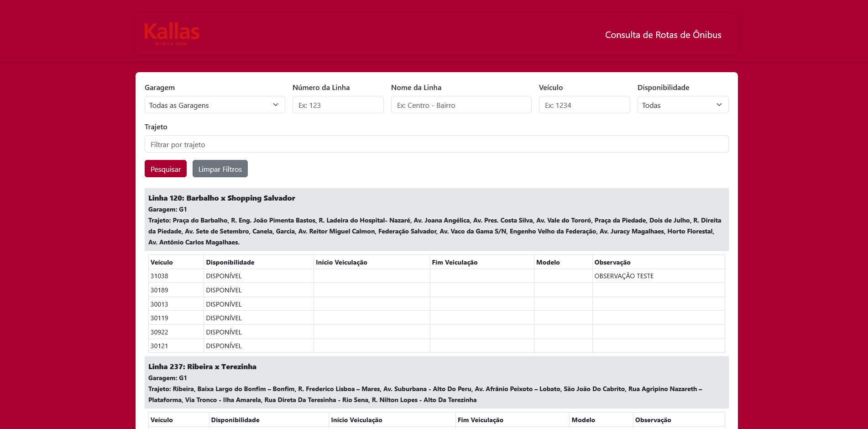Screen dimensions: 868x429
Task: Click the Modelo column header in Linha 120 table
Action: [x=548, y=262]
